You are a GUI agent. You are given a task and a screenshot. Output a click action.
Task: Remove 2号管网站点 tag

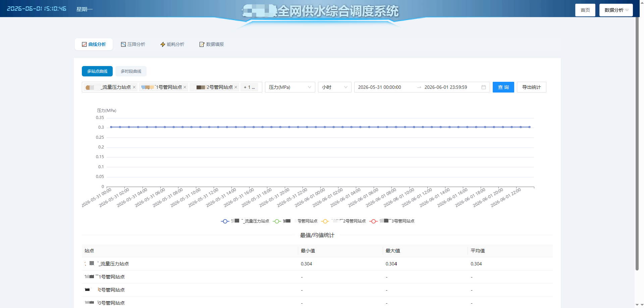[236, 87]
